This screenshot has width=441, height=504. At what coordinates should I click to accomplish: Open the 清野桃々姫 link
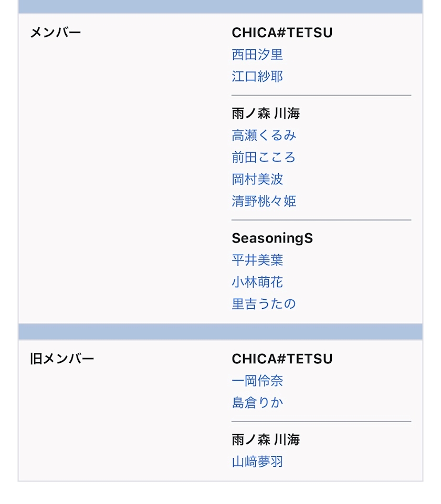[264, 201]
